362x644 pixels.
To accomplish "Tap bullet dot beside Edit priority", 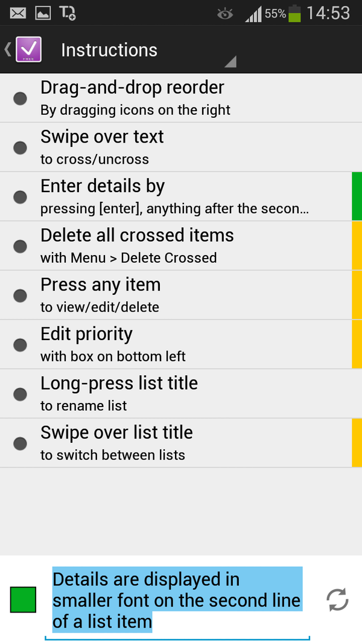I will click(20, 345).
